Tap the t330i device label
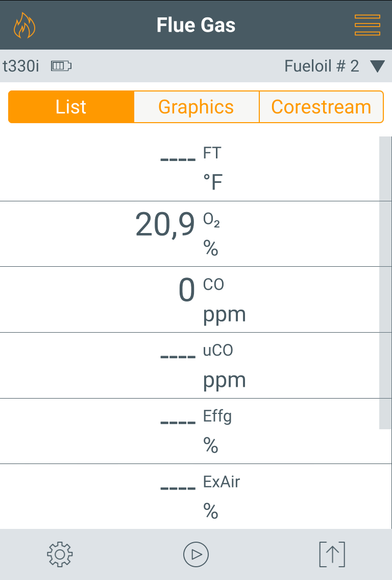The image size is (392, 580). pyautogui.click(x=21, y=66)
